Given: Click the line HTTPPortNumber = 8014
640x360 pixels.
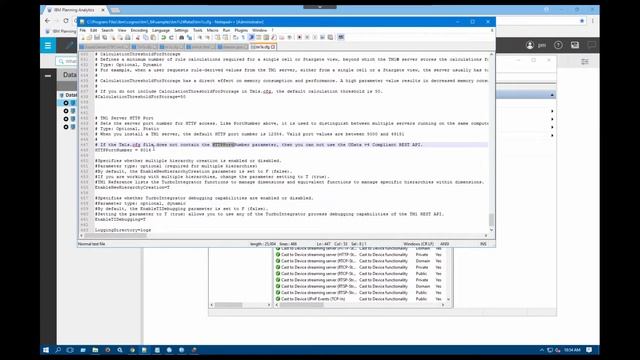Looking at the screenshot, I should (x=123, y=150).
